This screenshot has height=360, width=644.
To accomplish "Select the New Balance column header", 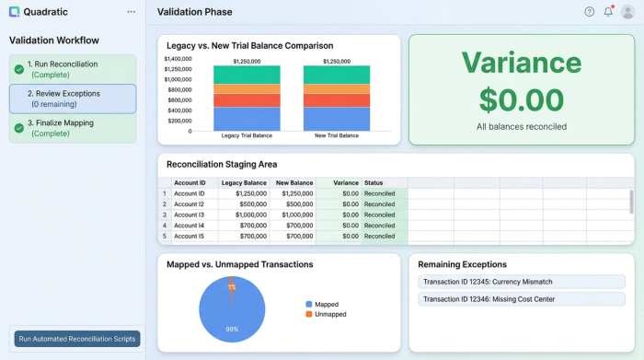I will pos(293,183).
